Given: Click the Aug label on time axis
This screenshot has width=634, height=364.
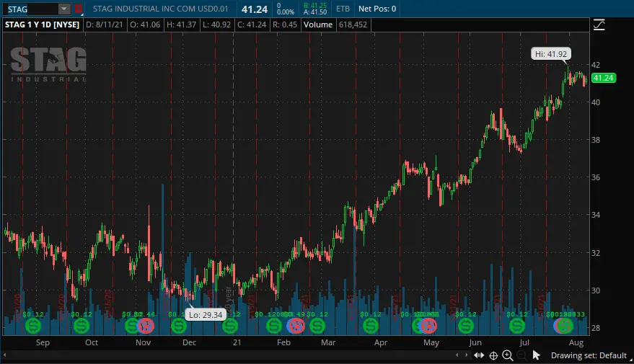Looking at the screenshot, I should [576, 342].
